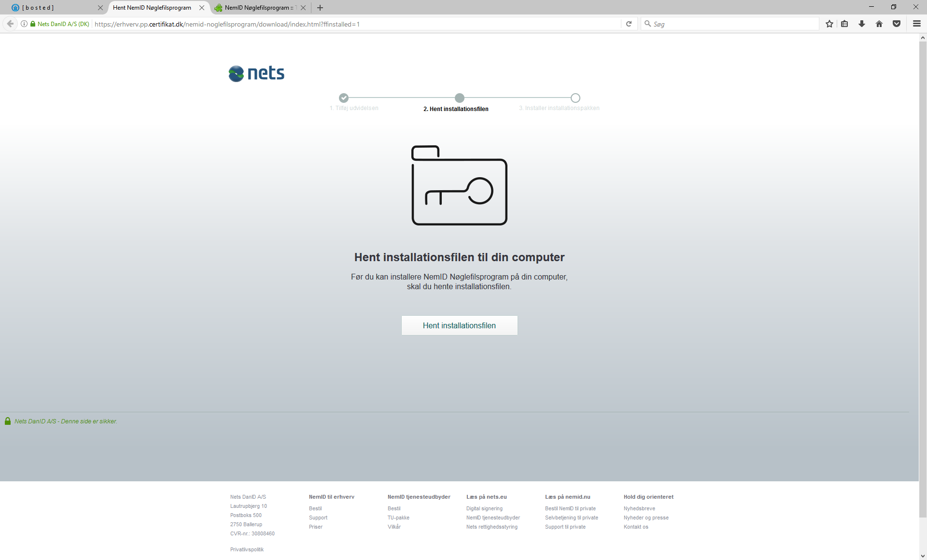Screen dimensions: 927x560
Task: Open the downloads arrow icon
Action: pos(862,24)
